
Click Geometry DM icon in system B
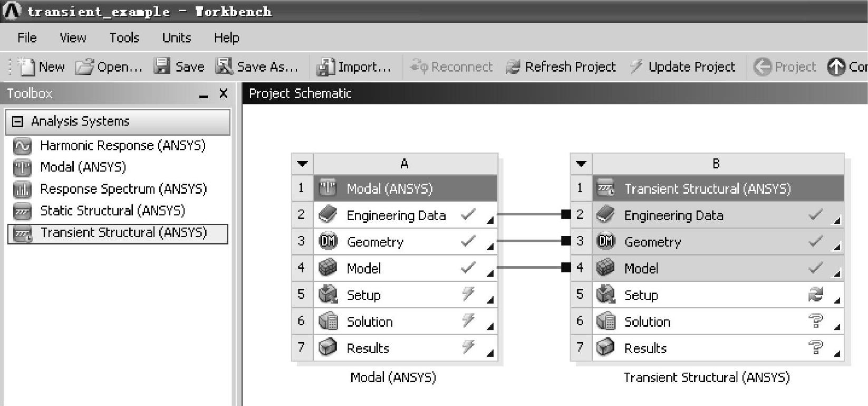605,241
